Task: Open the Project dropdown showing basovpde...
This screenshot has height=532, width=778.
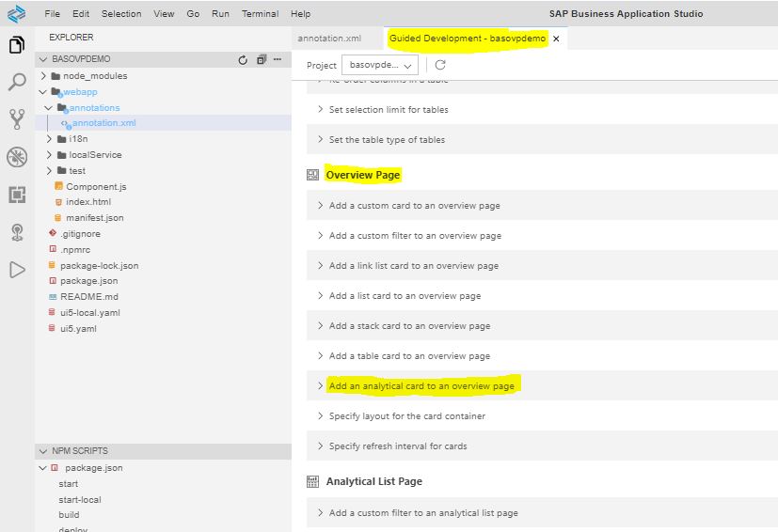Action: coord(380,65)
